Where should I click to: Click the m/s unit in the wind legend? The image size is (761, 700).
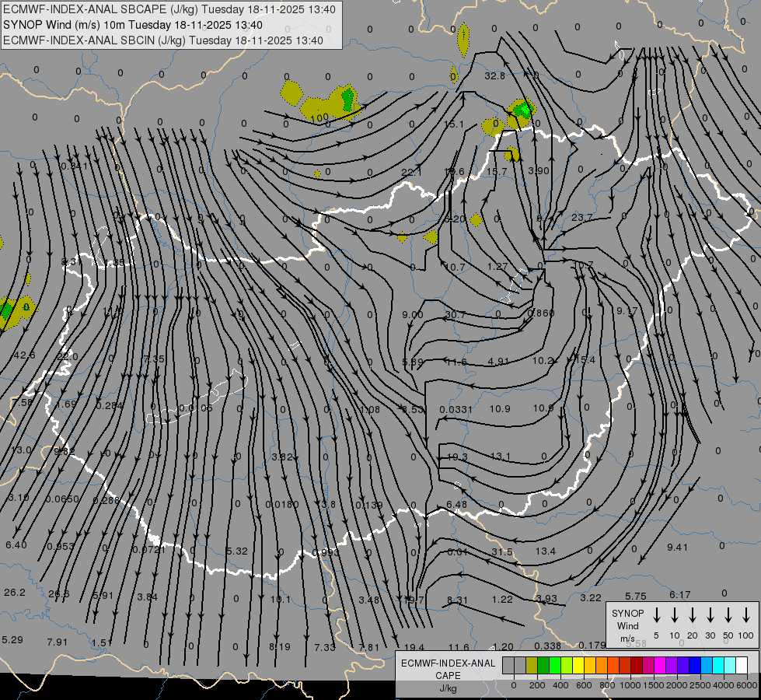pos(627,639)
